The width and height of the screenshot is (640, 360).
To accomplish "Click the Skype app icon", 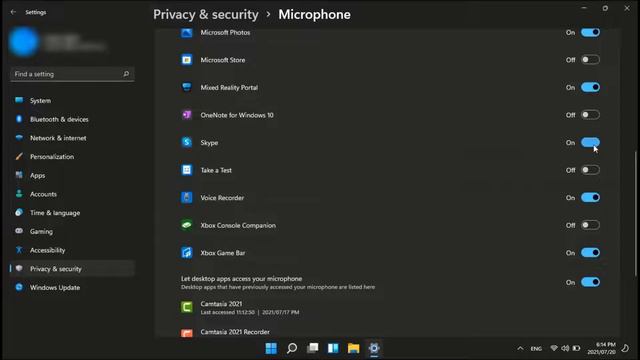I will 187,142.
